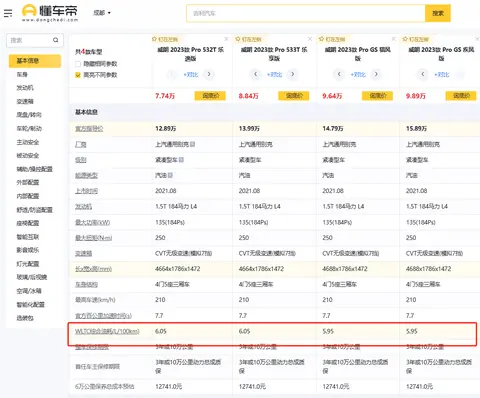Jump to 灯光配置 section
The image size is (480, 398).
point(28,264)
